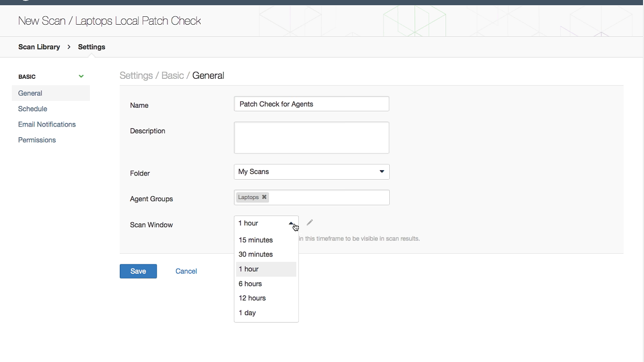Open Email Notifications settings
Screen dimensions: 644x362
47,125
